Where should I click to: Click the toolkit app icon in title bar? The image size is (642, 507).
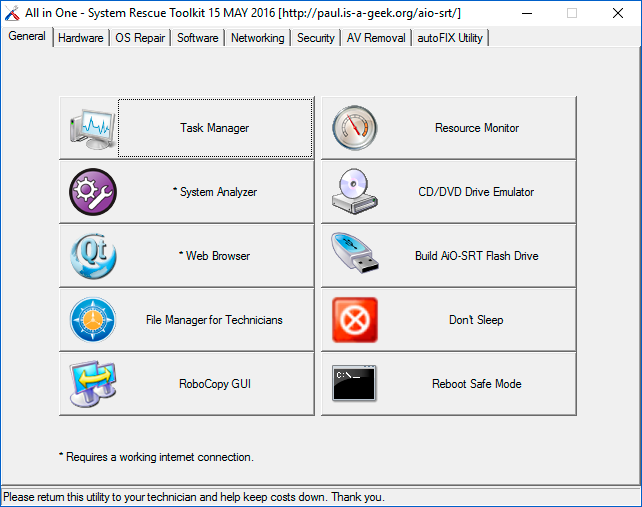click(x=12, y=13)
